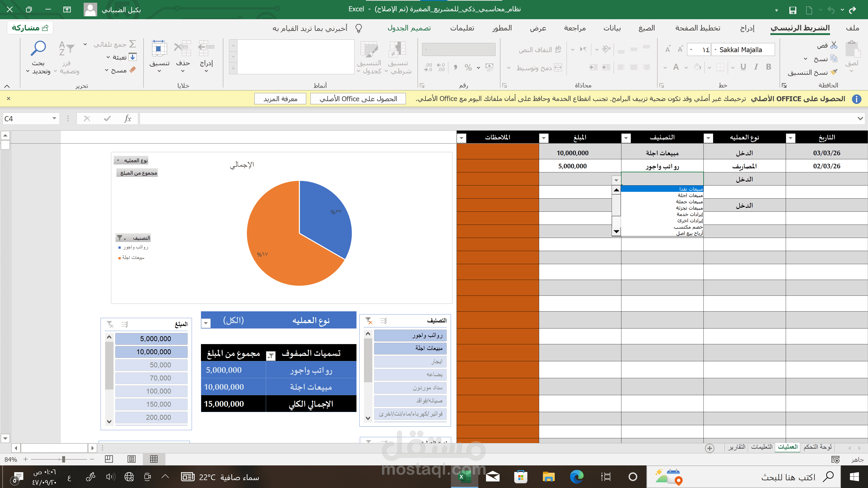Click the zoom slider handle
Screen dimensions: 868x488
tap(63, 459)
